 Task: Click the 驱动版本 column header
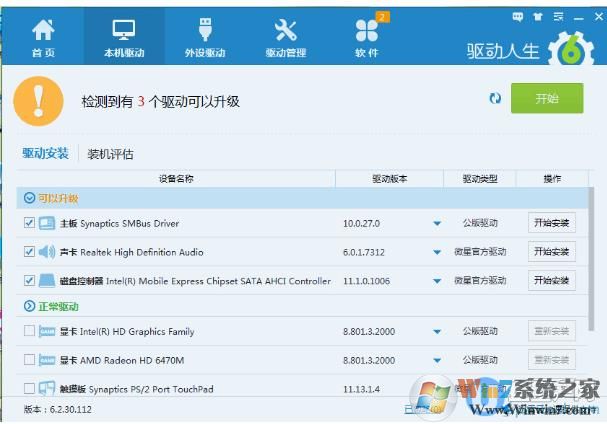(389, 179)
